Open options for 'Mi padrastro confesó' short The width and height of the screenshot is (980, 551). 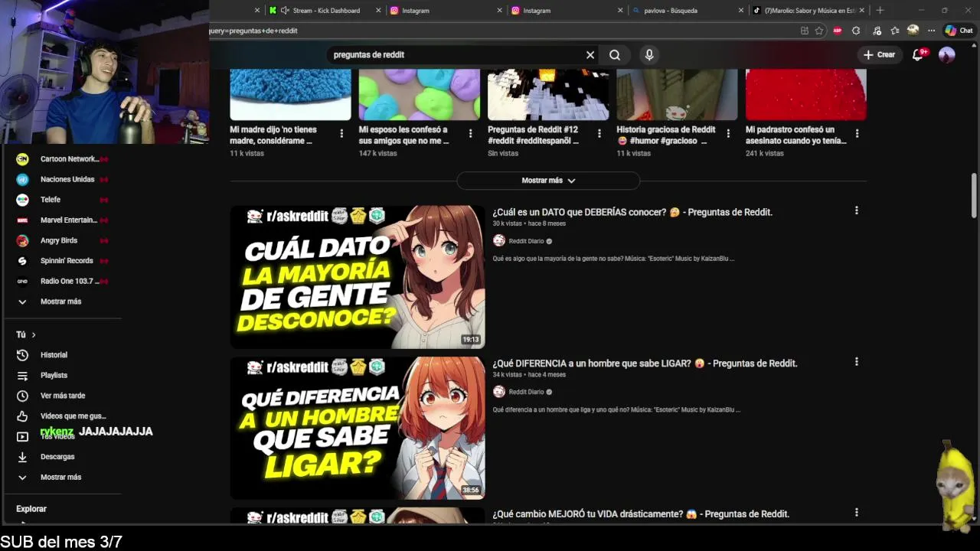click(x=857, y=133)
